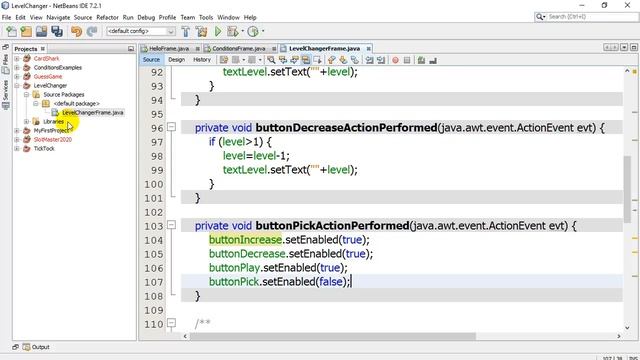Click the vertical editor scrollbar thumb
This screenshot has height=360, width=640.
[627, 189]
